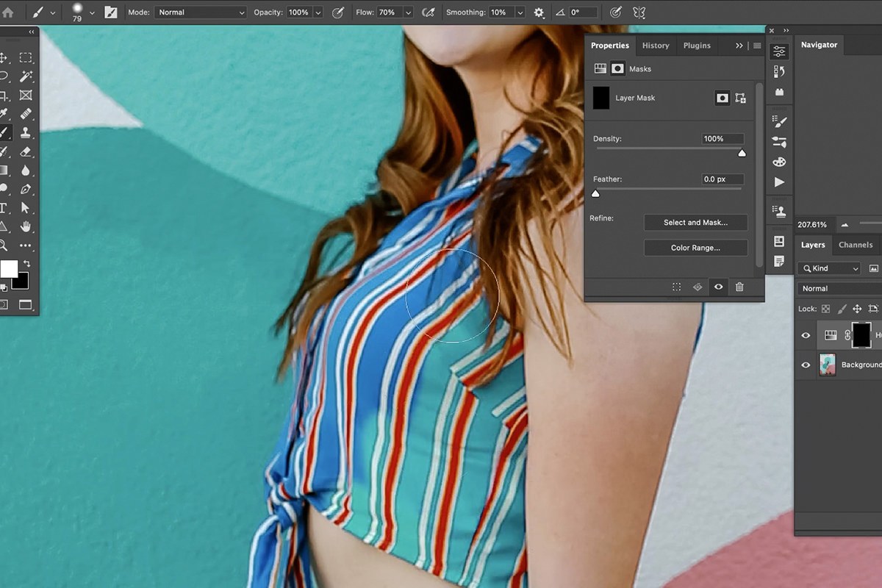Select the Magic Wand tool
The width and height of the screenshot is (882, 588).
tap(26, 76)
